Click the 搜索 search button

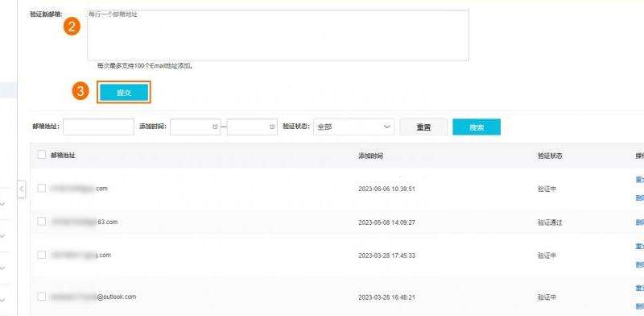coord(477,127)
